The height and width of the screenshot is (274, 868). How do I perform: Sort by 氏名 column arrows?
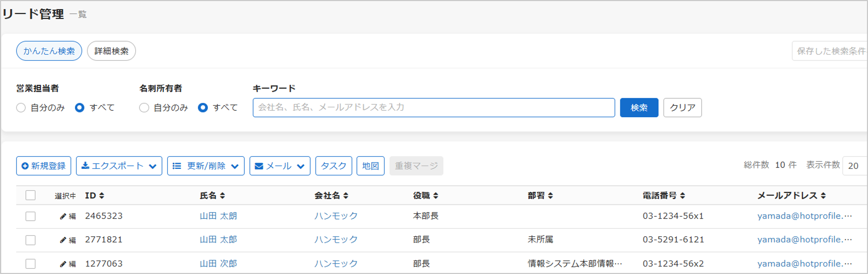coord(223,196)
